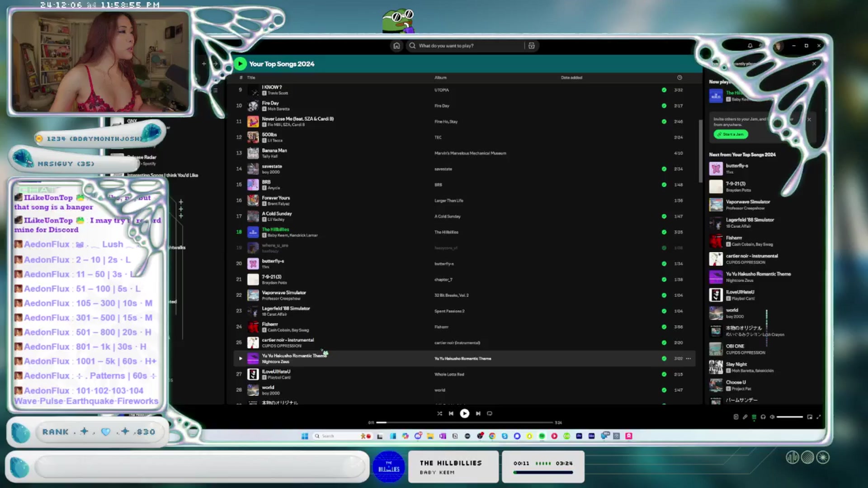Dismiss the Jam invitation card
Viewport: 868px width, 488px height.
click(809, 119)
